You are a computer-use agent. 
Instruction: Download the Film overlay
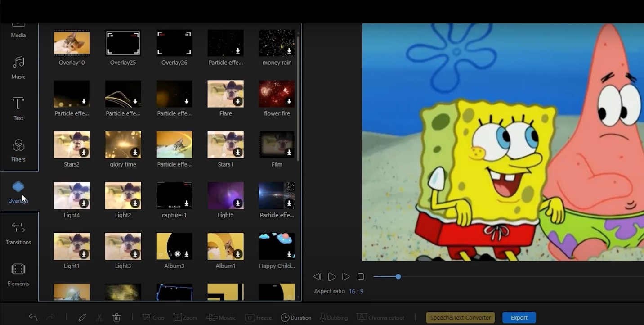click(x=289, y=153)
